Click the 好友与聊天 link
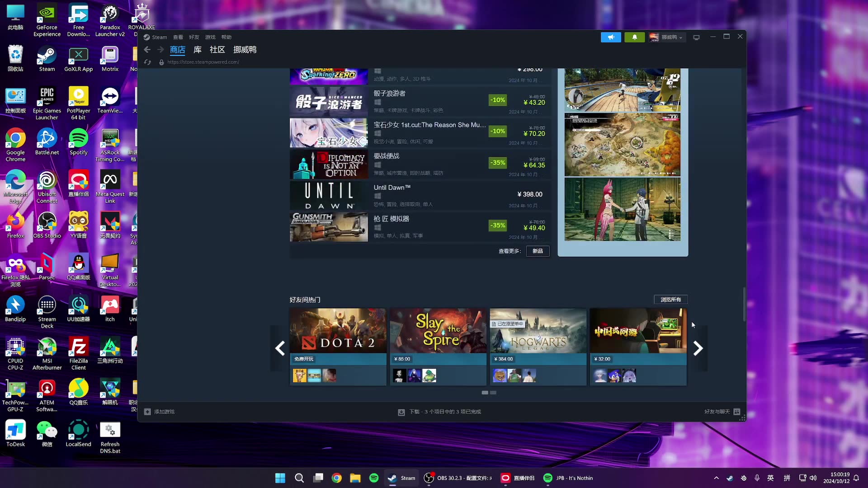 tap(717, 412)
